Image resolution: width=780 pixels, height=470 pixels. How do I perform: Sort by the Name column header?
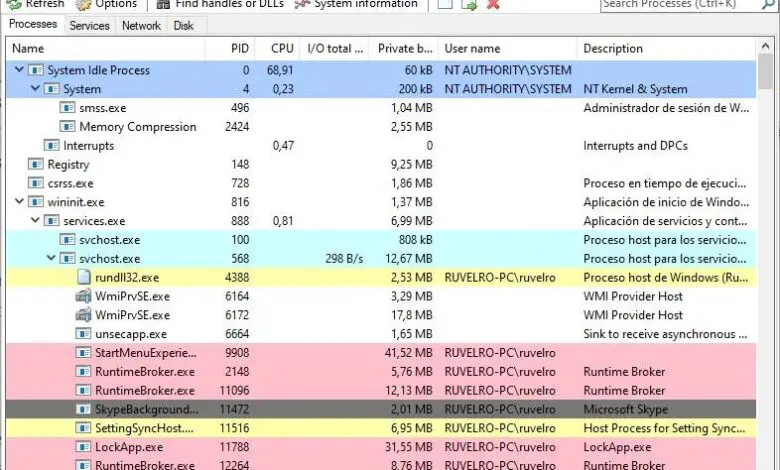(105, 48)
